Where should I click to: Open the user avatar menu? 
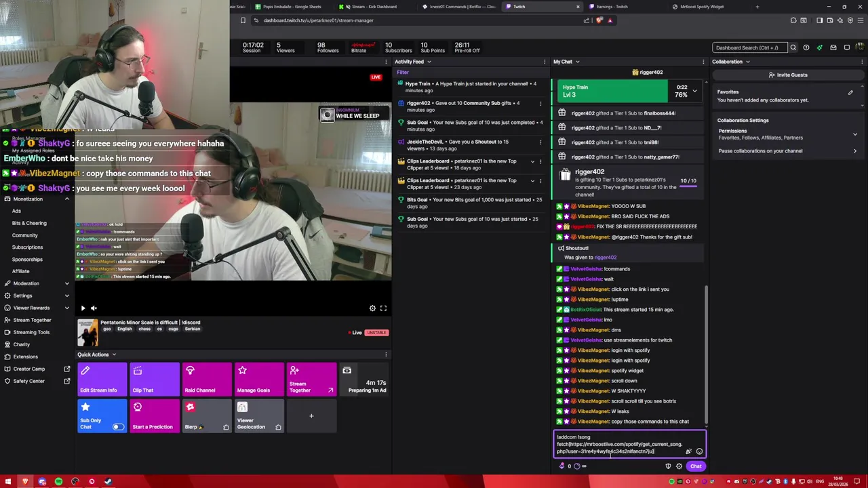pos(861,47)
